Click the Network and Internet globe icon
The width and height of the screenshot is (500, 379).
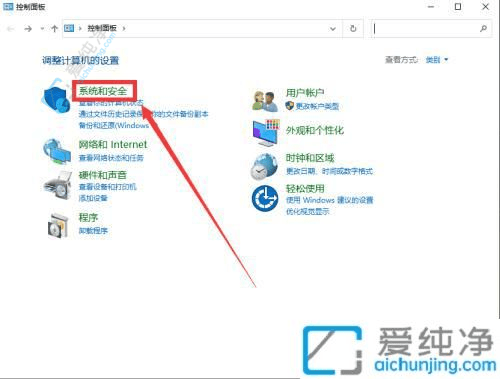57,152
